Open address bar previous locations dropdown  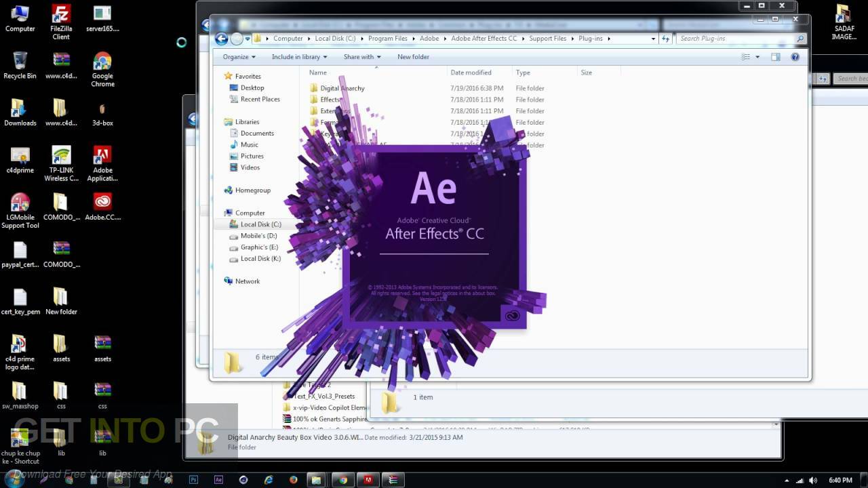653,39
